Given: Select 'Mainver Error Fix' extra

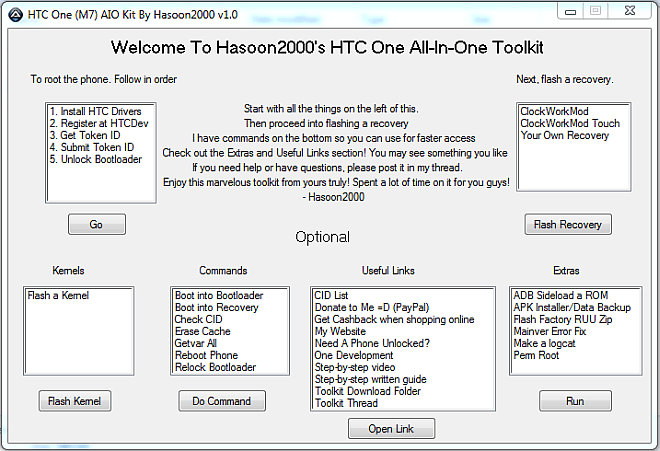Looking at the screenshot, I should [x=549, y=331].
